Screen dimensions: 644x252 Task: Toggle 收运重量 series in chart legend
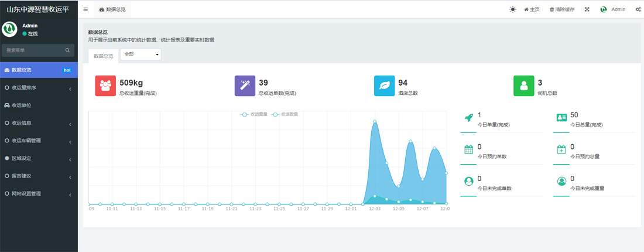point(254,114)
